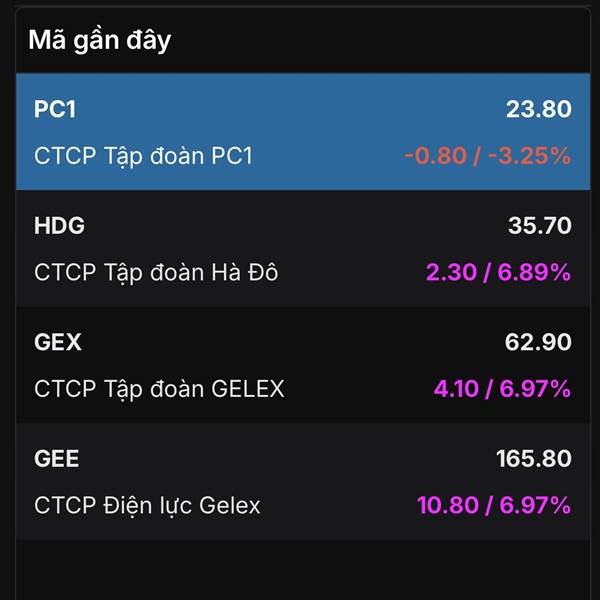Click the PC1 price 23.80
600x600 pixels.
538,109
